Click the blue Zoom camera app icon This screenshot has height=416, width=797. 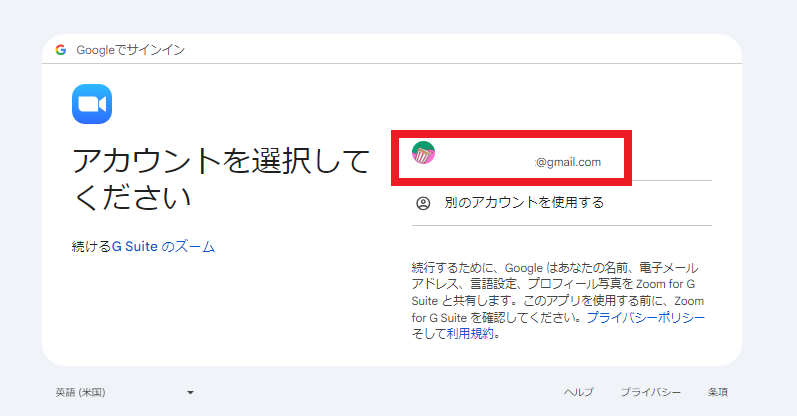click(92, 104)
